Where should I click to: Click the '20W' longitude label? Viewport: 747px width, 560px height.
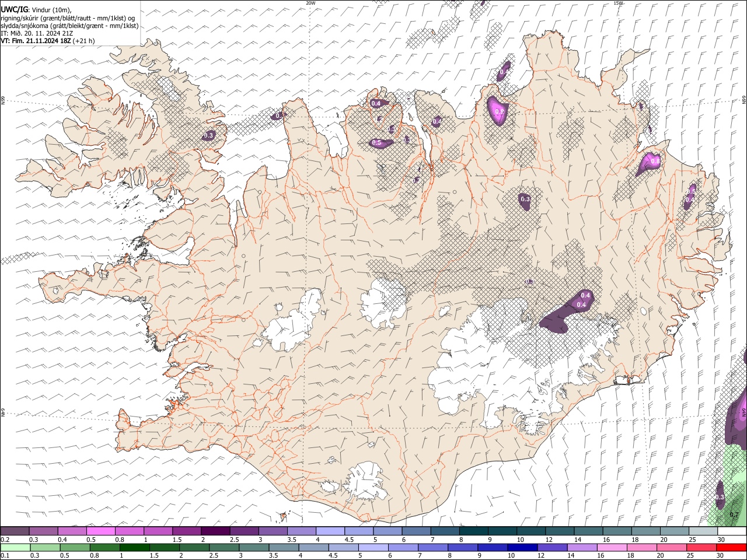pyautogui.click(x=310, y=3)
